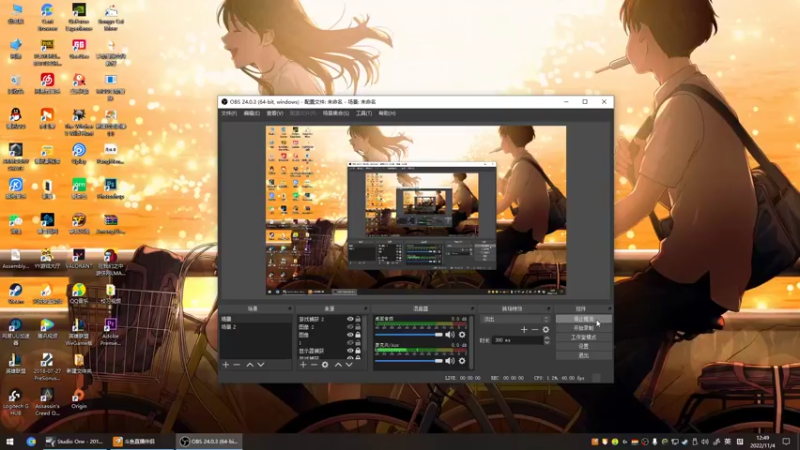
Task: Toggle visibility of 显示器捕获 source
Action: (350, 351)
